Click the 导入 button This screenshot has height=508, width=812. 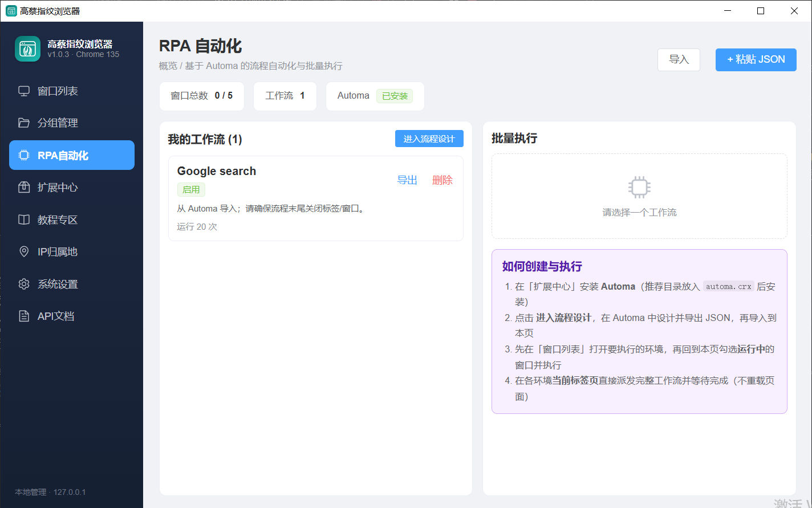point(679,60)
